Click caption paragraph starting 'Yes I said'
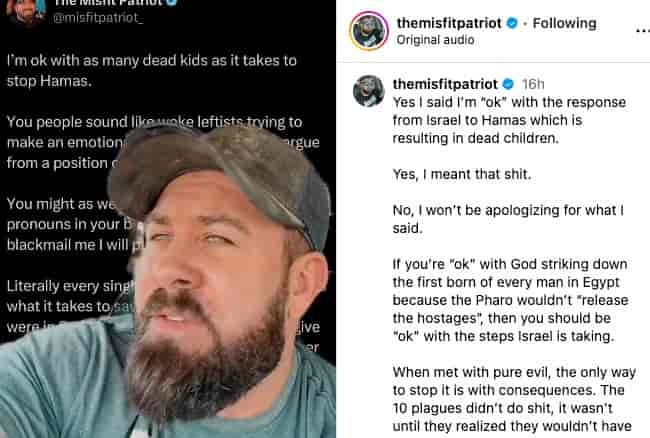The height and width of the screenshot is (438, 650). click(x=509, y=120)
